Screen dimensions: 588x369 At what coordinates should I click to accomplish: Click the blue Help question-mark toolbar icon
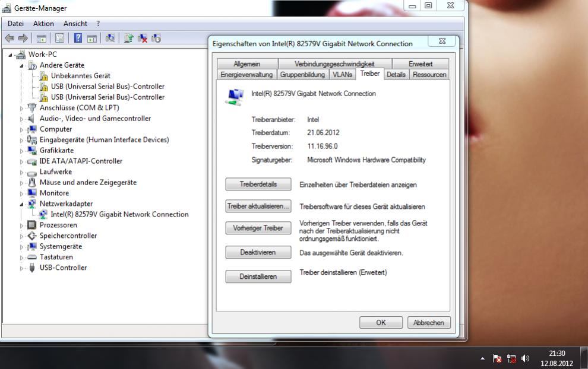pos(78,38)
